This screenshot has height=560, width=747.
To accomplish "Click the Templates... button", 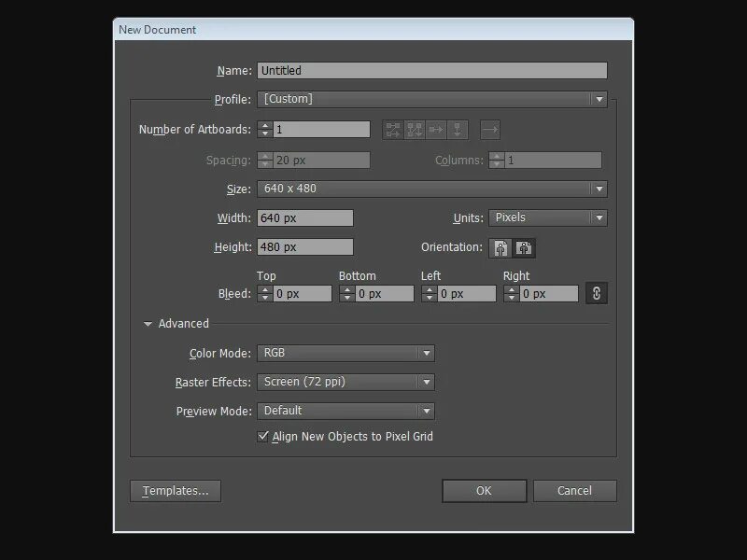I will [176, 491].
